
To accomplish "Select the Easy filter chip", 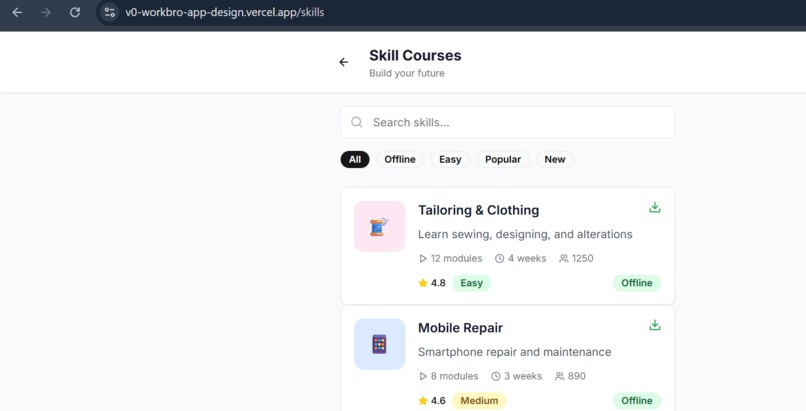I will click(x=450, y=159).
